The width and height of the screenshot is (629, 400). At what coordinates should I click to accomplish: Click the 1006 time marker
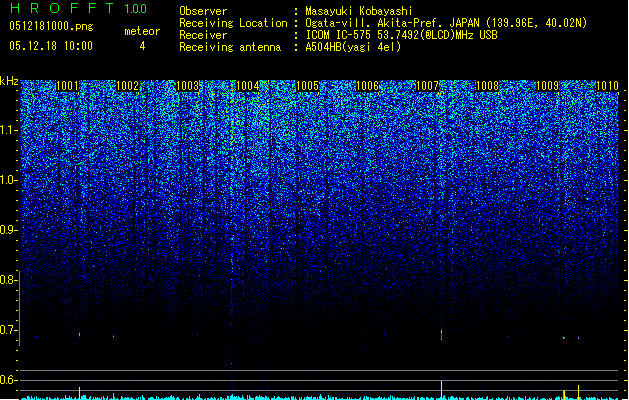pyautogui.click(x=367, y=86)
